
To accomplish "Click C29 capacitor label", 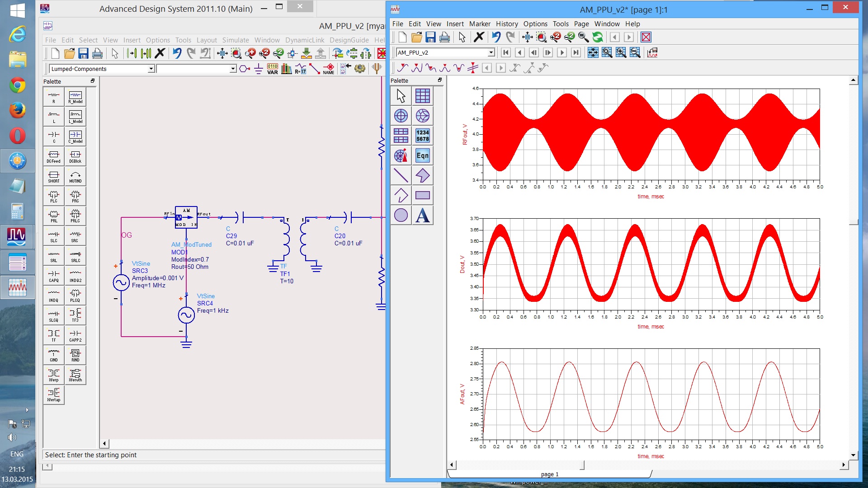I will [231, 236].
